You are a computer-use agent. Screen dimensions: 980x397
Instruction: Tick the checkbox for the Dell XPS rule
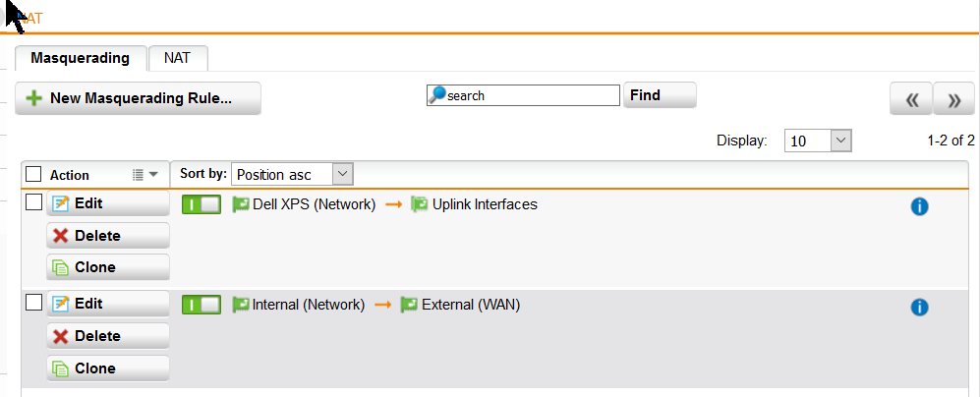click(33, 201)
